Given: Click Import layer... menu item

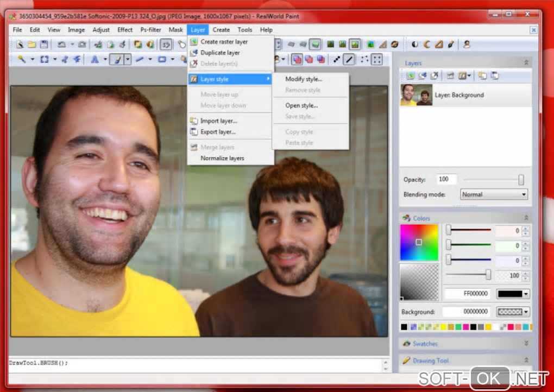Looking at the screenshot, I should pos(219,121).
